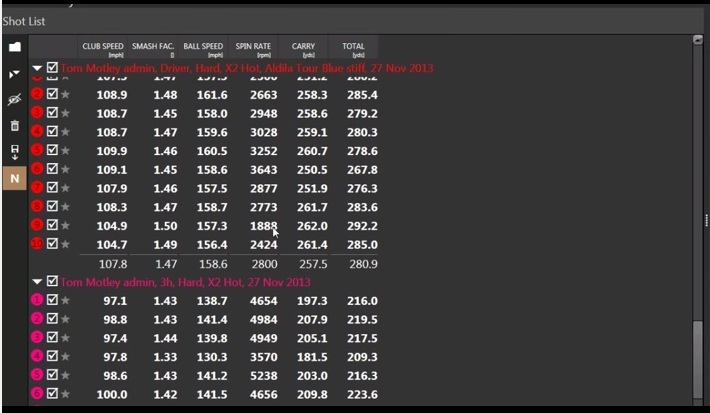Screen dimensions: 710x413
Task: Star the Driver shot with 109.9 club speed
Action: click(x=66, y=150)
